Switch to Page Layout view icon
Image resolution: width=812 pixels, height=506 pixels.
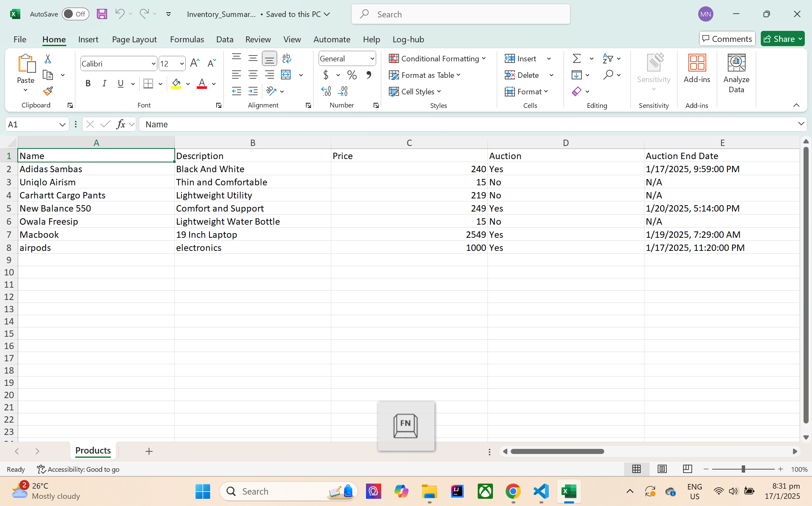[x=662, y=469]
